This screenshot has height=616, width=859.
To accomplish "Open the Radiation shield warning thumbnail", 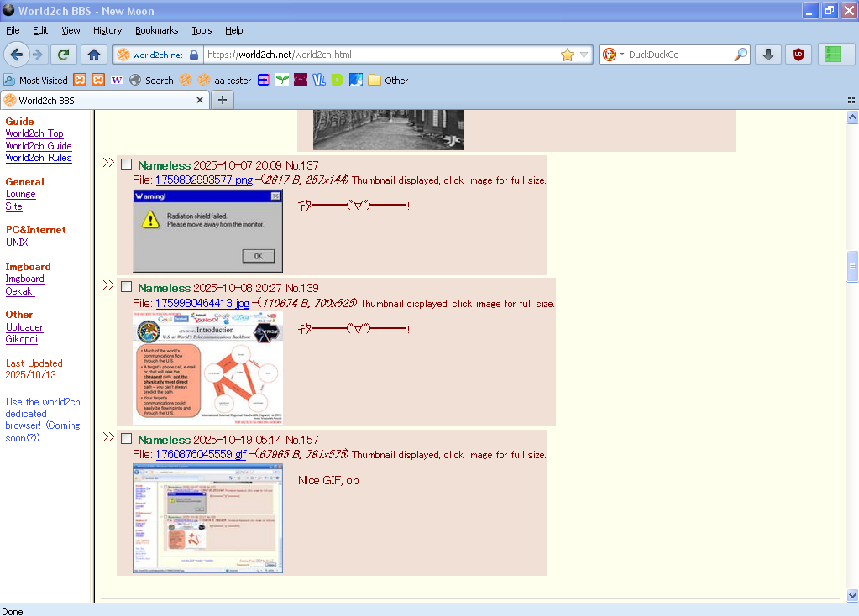I will click(x=207, y=231).
